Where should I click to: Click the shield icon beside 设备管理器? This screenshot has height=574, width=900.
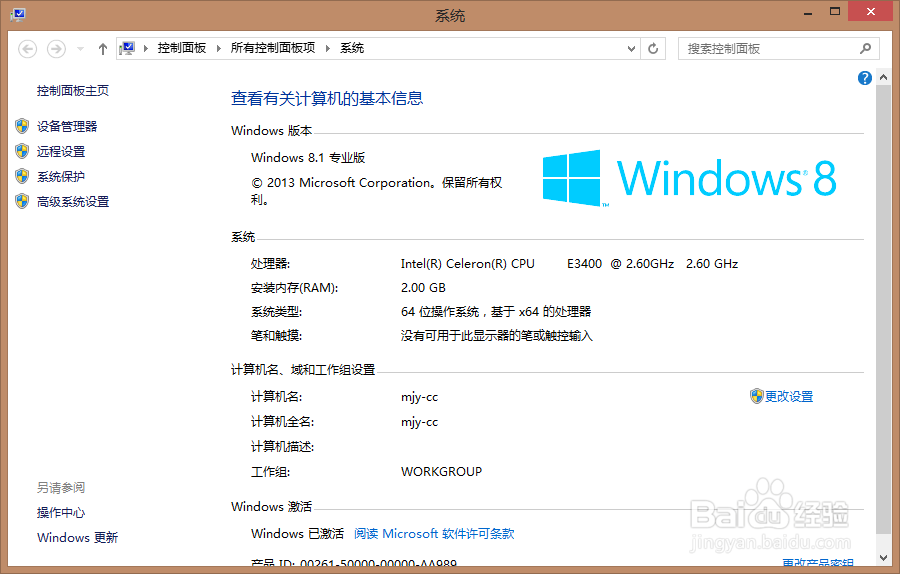(x=22, y=126)
